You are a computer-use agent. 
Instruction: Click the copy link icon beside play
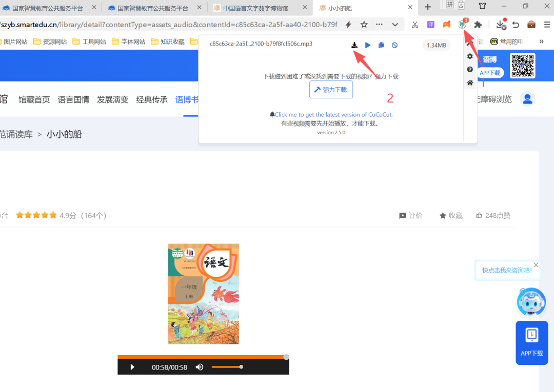point(381,45)
